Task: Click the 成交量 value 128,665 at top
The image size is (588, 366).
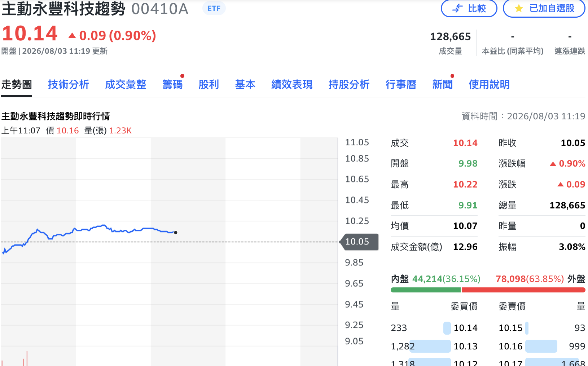Action: tap(451, 36)
